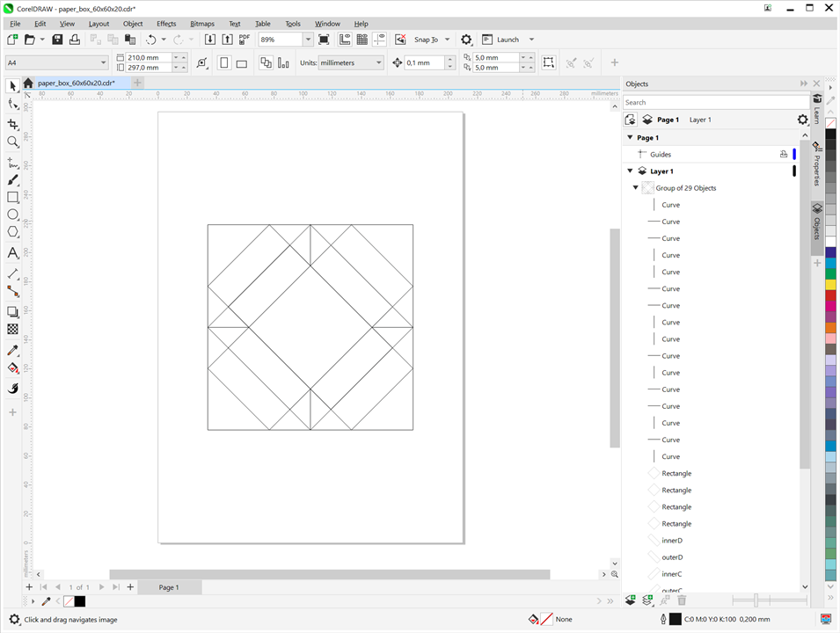Open the Bitmaps menu
This screenshot has width=840, height=633.
pos(201,24)
